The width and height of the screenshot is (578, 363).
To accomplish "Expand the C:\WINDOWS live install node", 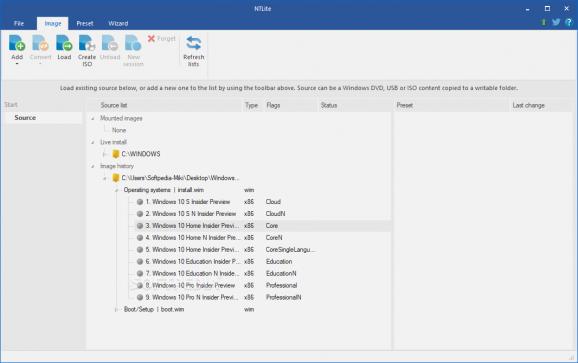I will (105, 154).
